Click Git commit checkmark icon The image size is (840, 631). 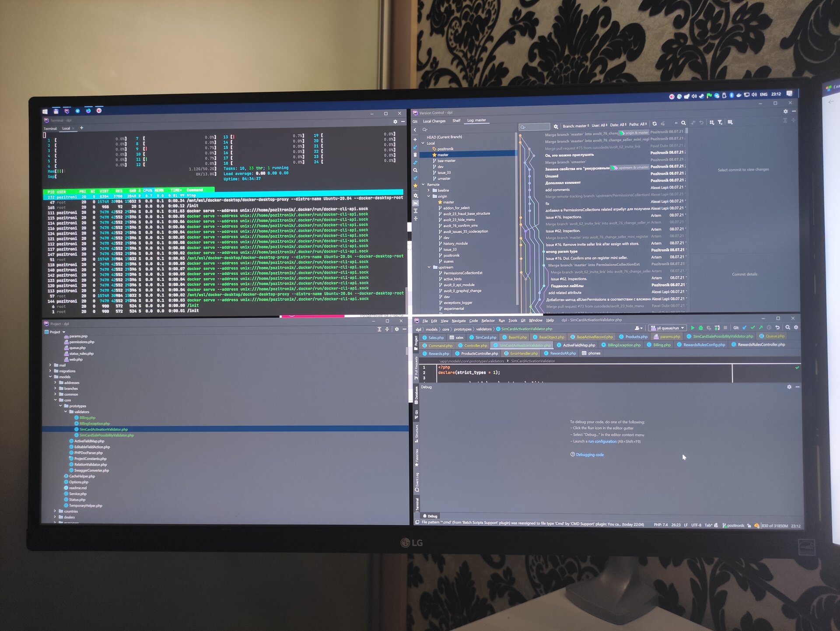coord(752,327)
